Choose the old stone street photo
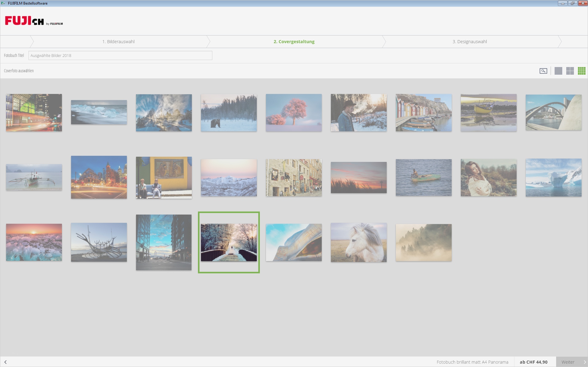The height and width of the screenshot is (367, 588). coord(294,178)
